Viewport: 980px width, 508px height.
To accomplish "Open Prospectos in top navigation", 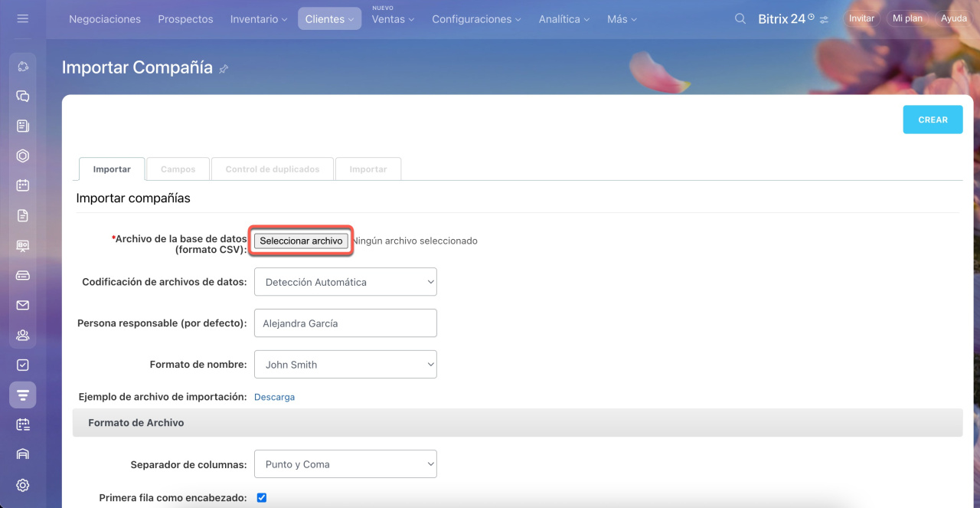I will [185, 19].
